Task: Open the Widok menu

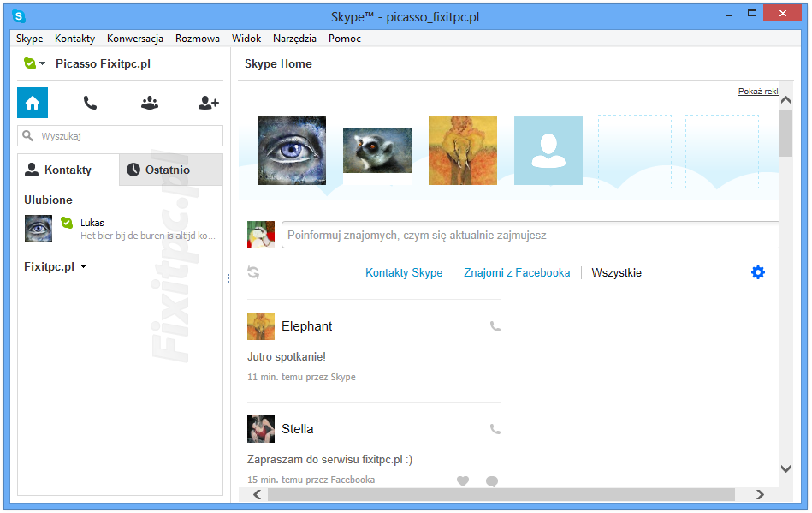Action: click(x=246, y=39)
